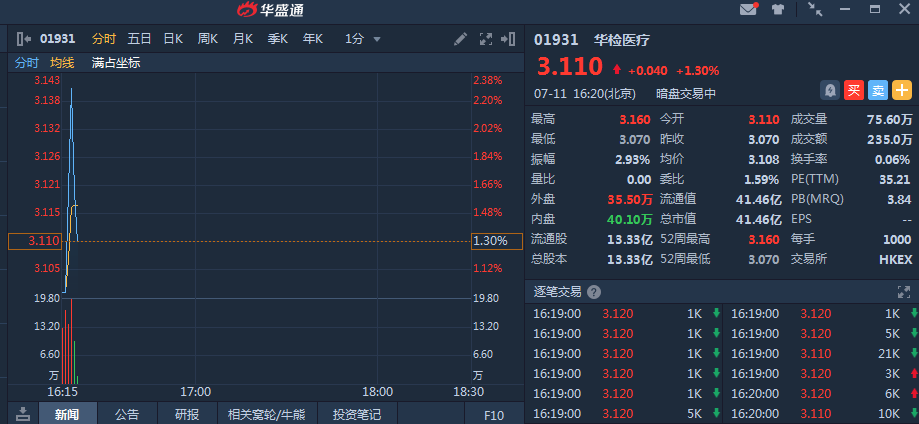The height and width of the screenshot is (424, 919).
Task: Click the 成交量 value 75.60万
Action: coord(890,120)
